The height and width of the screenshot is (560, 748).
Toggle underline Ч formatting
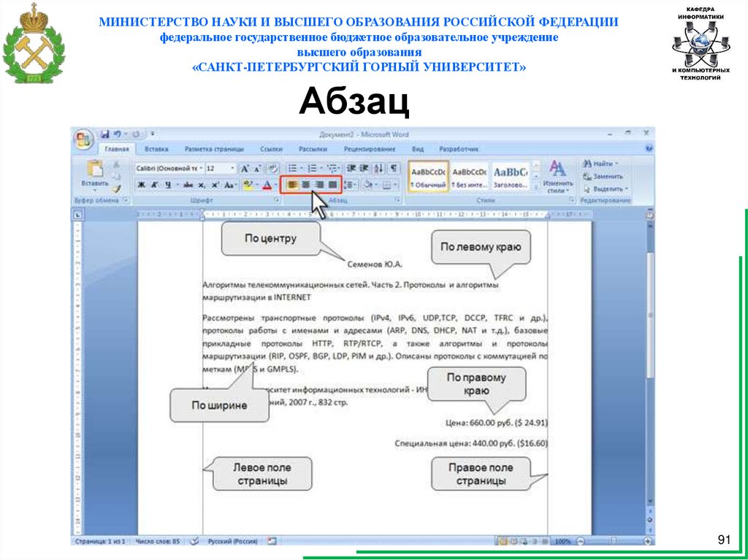[168, 185]
